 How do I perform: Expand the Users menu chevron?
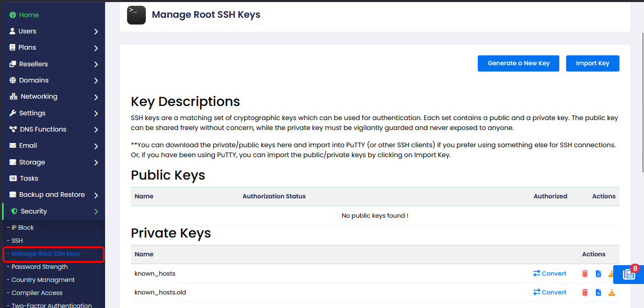click(96, 32)
